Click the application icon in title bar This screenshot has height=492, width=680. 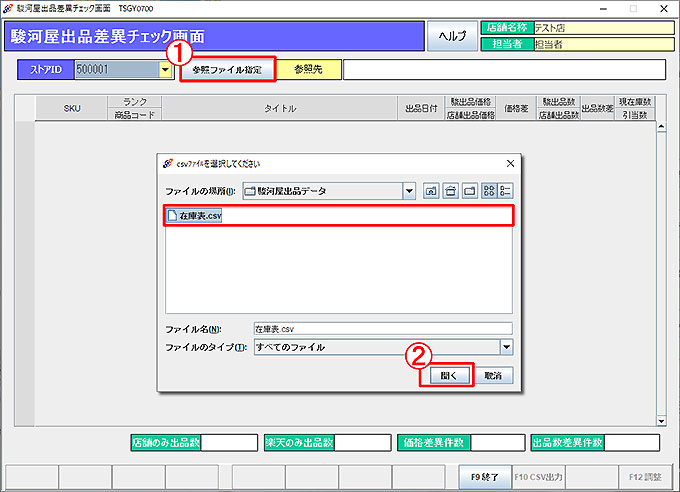pos(7,8)
